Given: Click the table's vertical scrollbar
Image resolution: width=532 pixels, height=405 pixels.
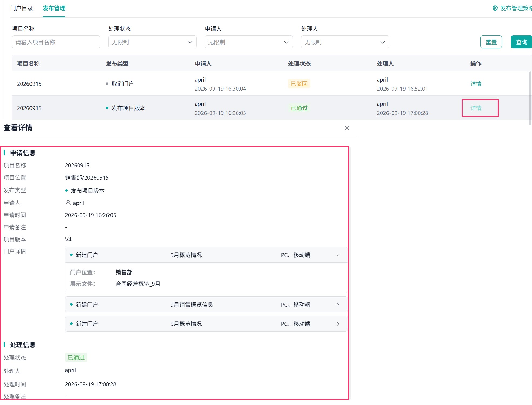Looking at the screenshot, I should 530,98.
